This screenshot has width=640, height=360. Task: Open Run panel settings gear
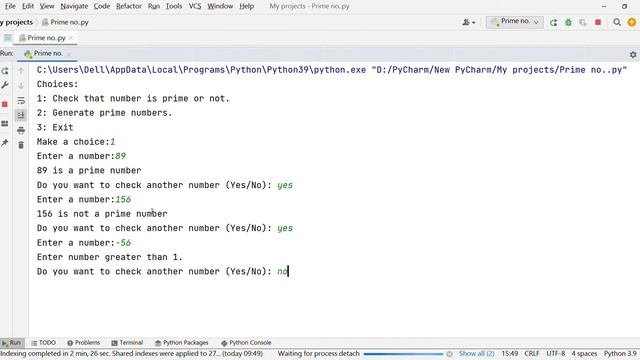pos(633,54)
